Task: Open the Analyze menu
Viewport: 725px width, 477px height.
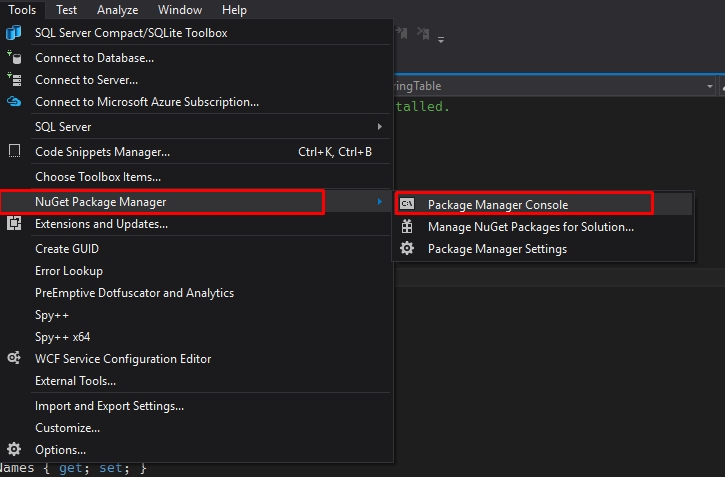Action: point(117,10)
